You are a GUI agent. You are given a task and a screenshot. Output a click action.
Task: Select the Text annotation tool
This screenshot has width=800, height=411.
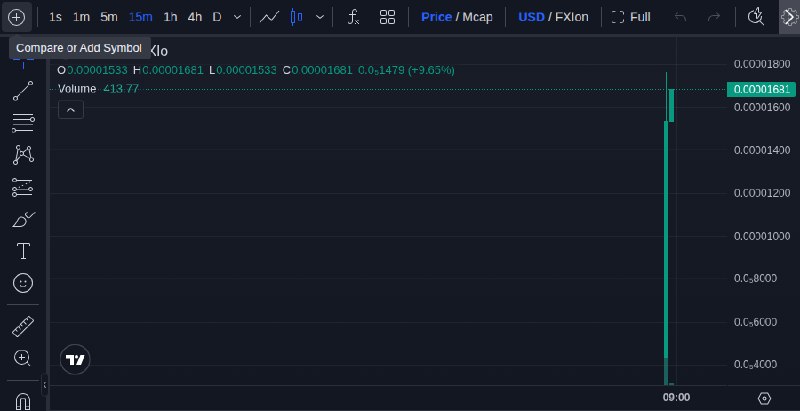[23, 251]
